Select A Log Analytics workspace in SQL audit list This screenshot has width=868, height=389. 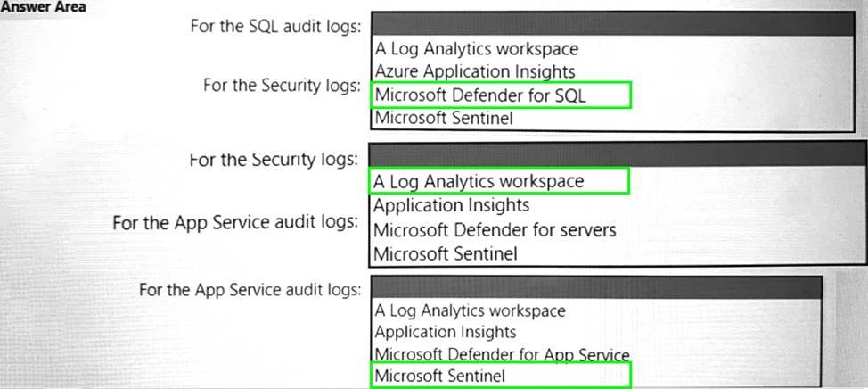pos(477,49)
